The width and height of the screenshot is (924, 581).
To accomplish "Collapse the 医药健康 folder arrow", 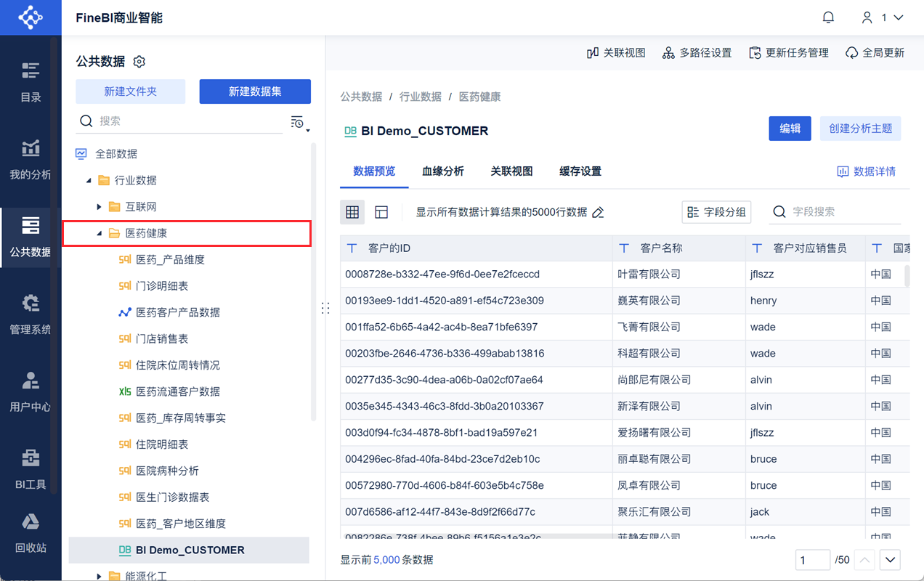I will click(x=99, y=233).
